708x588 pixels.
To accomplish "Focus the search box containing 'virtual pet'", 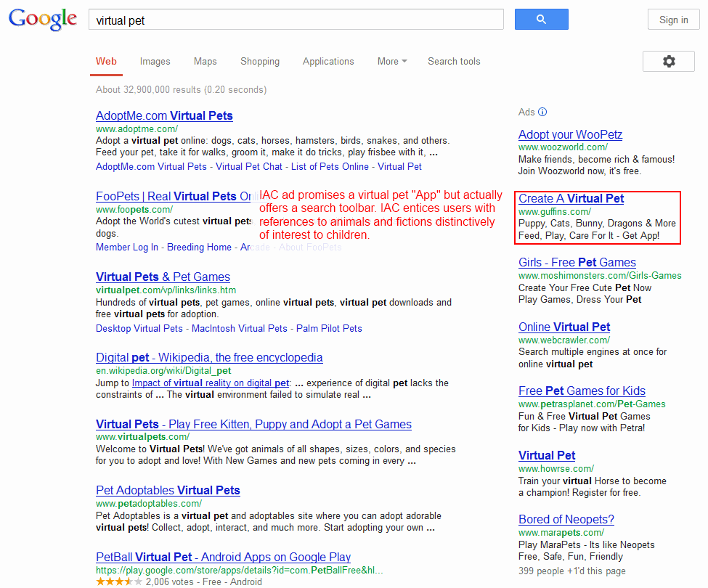I will click(x=296, y=20).
